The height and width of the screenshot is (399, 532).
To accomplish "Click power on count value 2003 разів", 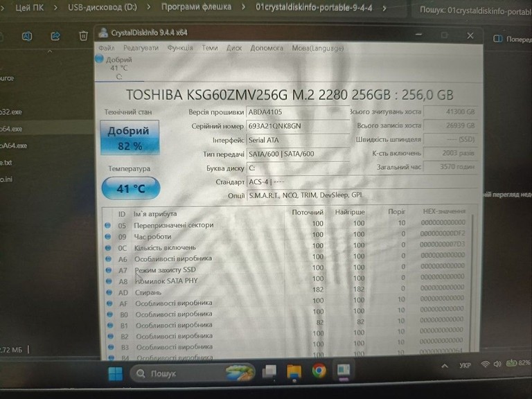I will pyautogui.click(x=450, y=153).
